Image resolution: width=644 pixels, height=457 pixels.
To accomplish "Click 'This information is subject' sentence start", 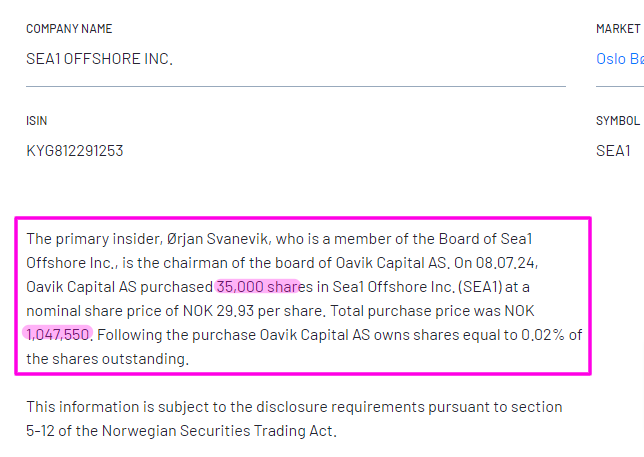I will click(x=100, y=407).
